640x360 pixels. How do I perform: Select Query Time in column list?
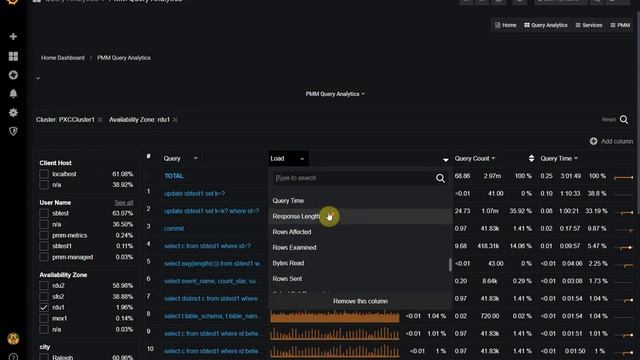pyautogui.click(x=360, y=201)
